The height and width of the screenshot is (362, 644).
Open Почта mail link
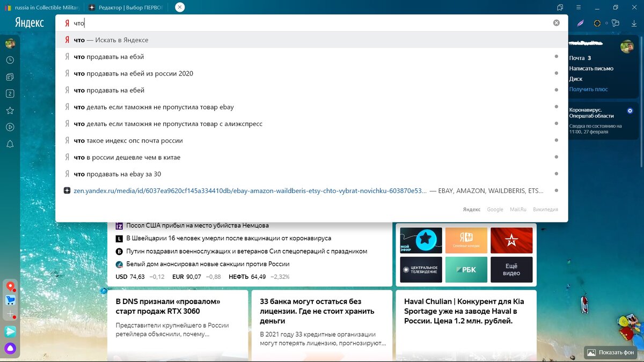point(577,58)
